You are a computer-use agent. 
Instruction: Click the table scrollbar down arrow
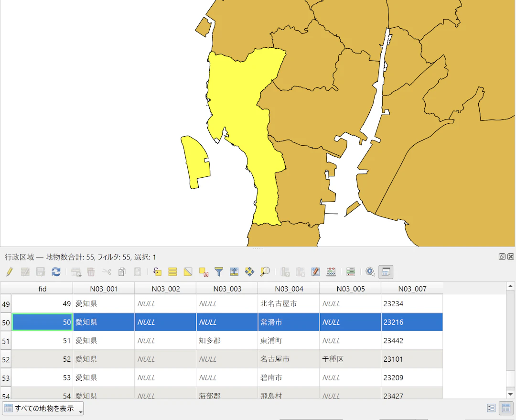pos(510,394)
